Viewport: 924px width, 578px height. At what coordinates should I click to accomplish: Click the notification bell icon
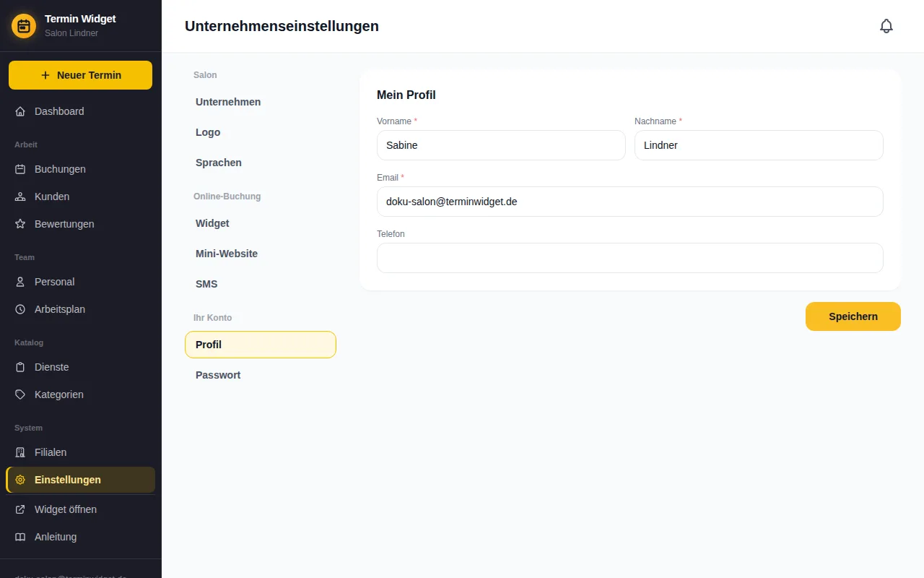click(x=886, y=26)
